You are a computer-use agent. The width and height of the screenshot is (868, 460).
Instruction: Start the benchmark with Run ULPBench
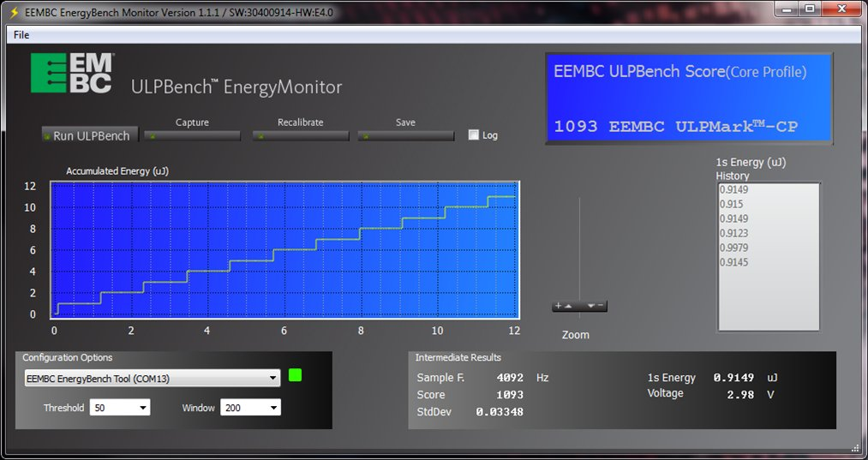point(90,135)
